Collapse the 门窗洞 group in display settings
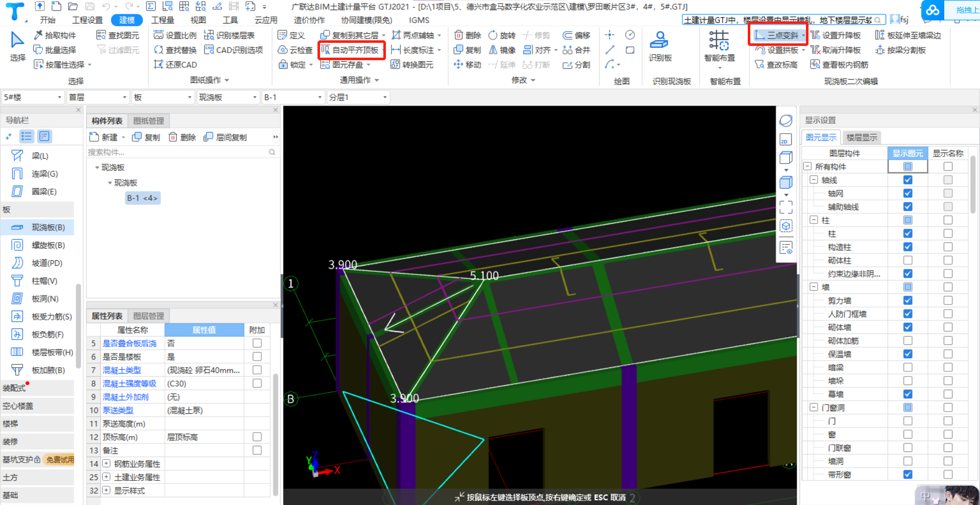 point(814,408)
